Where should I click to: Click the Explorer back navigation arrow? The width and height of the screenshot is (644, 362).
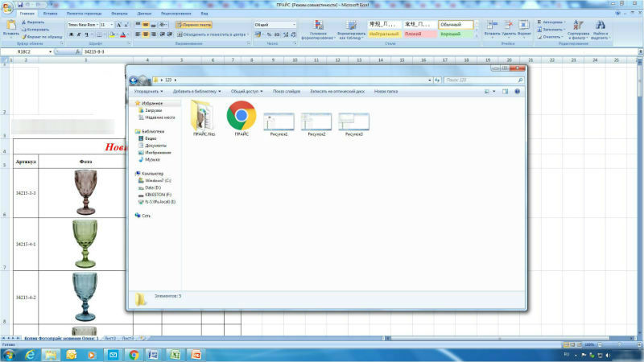click(x=134, y=80)
